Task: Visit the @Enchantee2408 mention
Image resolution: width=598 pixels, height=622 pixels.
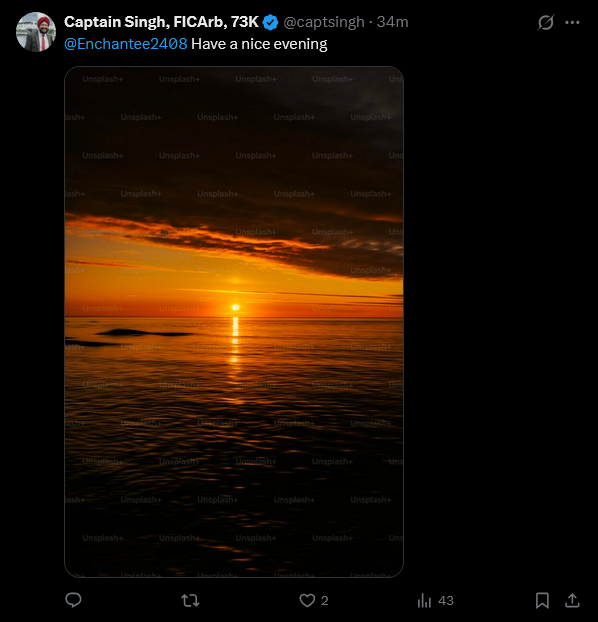Action: point(126,44)
